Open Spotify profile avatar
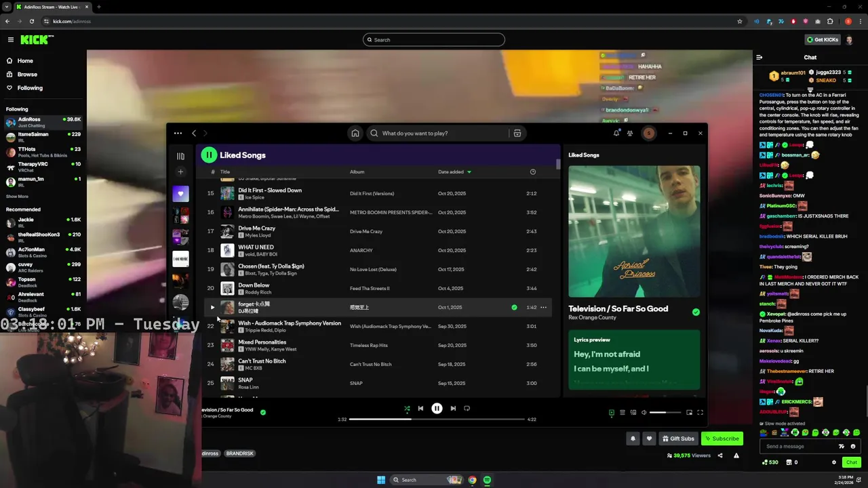 (x=649, y=134)
